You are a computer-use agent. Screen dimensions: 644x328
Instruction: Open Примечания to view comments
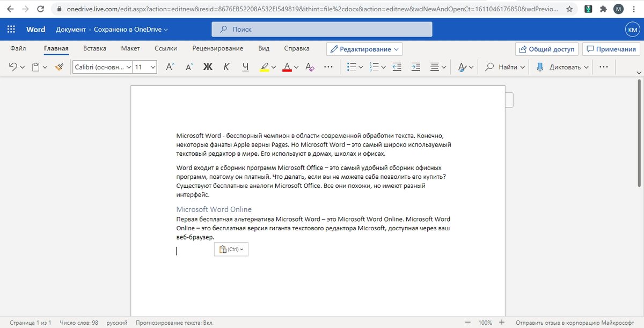click(610, 48)
